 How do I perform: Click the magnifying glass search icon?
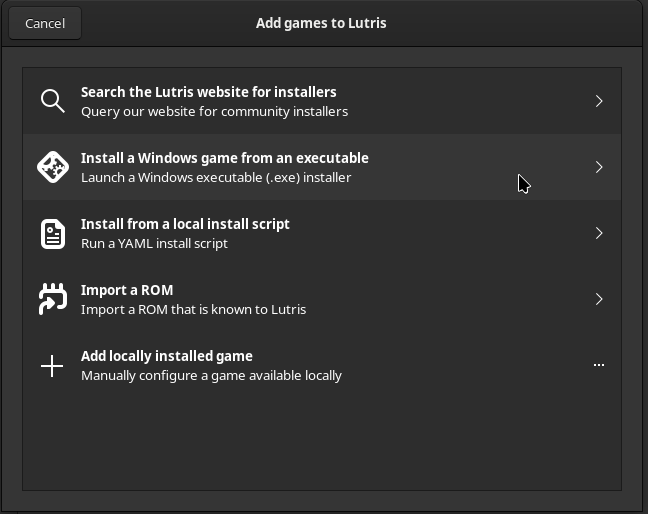(x=52, y=101)
